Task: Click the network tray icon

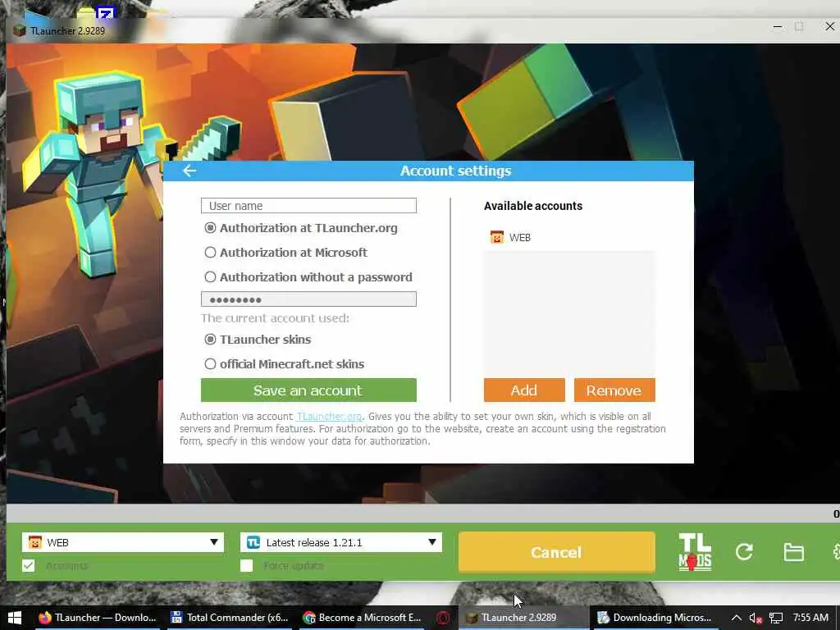Action: pyautogui.click(x=776, y=619)
